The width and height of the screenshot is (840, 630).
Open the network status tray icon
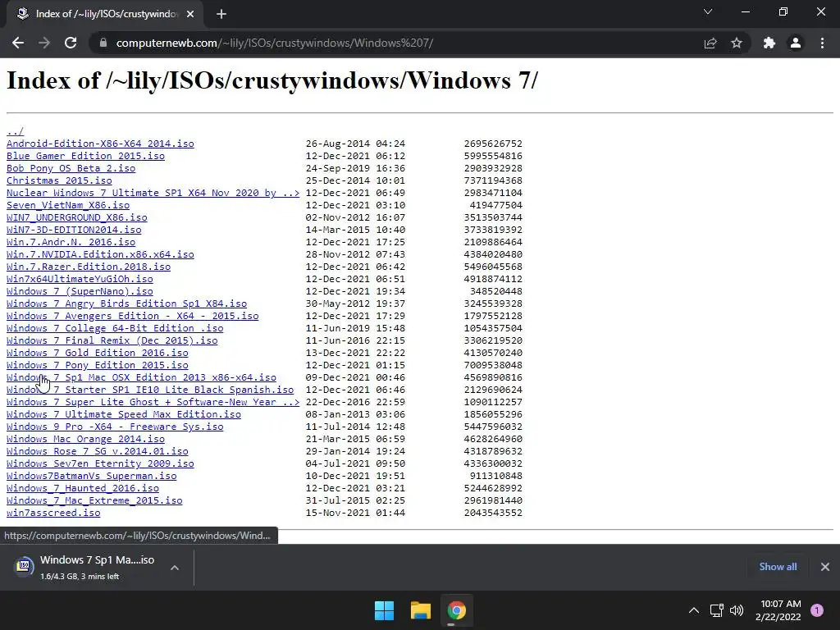717,610
